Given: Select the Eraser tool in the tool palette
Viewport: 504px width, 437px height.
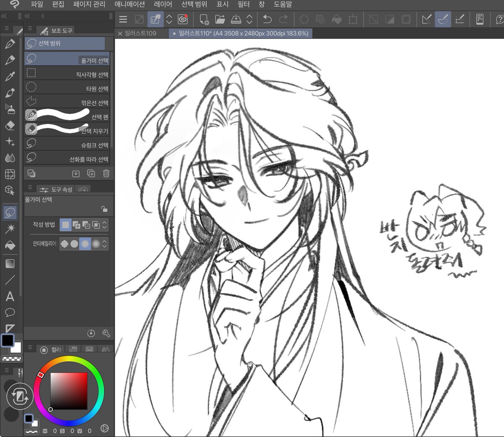Looking at the screenshot, I should (x=10, y=126).
